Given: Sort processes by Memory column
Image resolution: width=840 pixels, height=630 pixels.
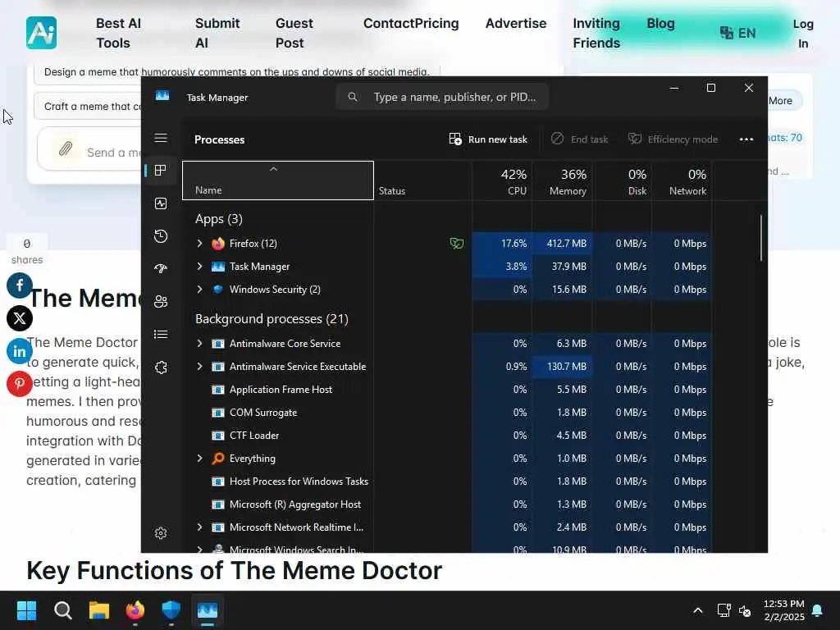Looking at the screenshot, I should 563,180.
